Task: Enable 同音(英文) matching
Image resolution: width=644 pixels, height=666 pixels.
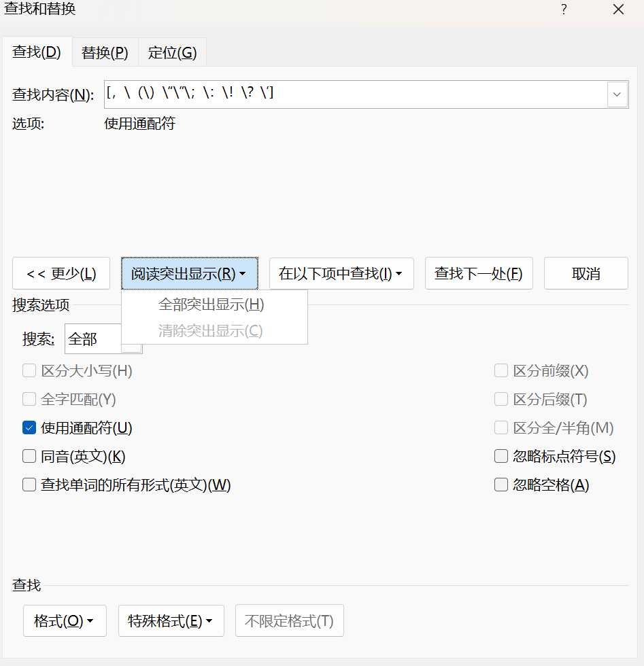Action: tap(29, 456)
